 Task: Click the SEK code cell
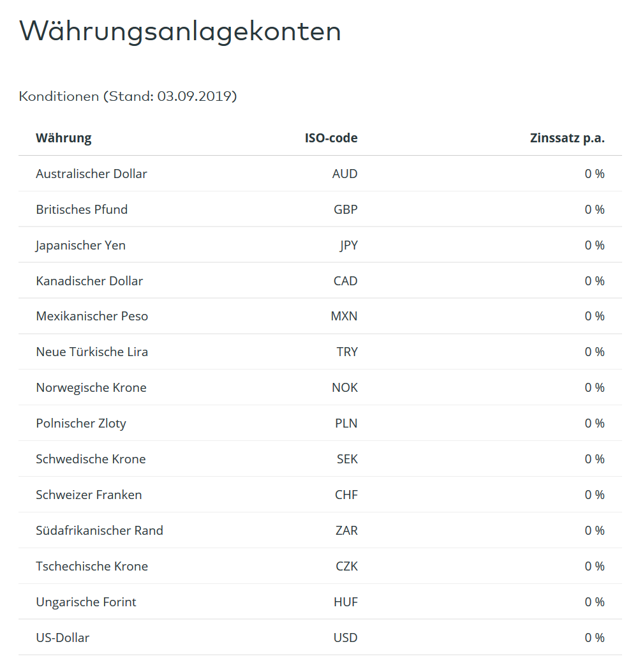tap(347, 459)
